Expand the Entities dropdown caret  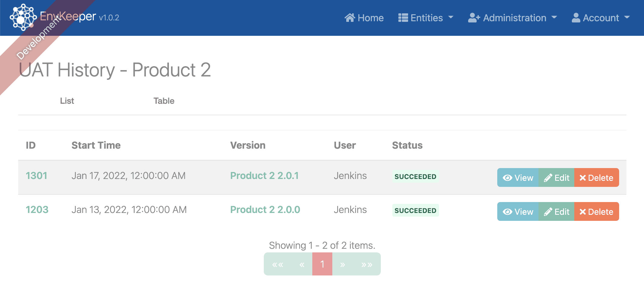(x=451, y=18)
